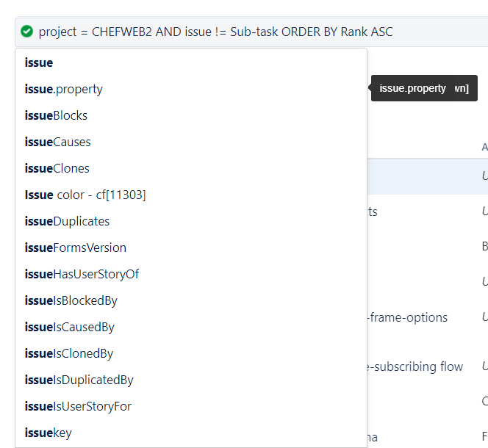Click the green valid-query checkmark icon
This screenshot has height=448, width=488.
[26, 32]
